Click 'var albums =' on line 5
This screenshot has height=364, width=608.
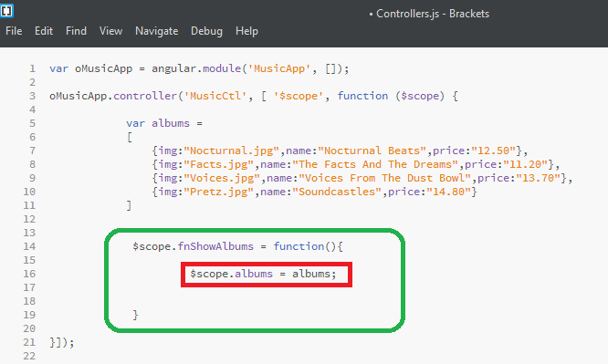click(x=164, y=123)
